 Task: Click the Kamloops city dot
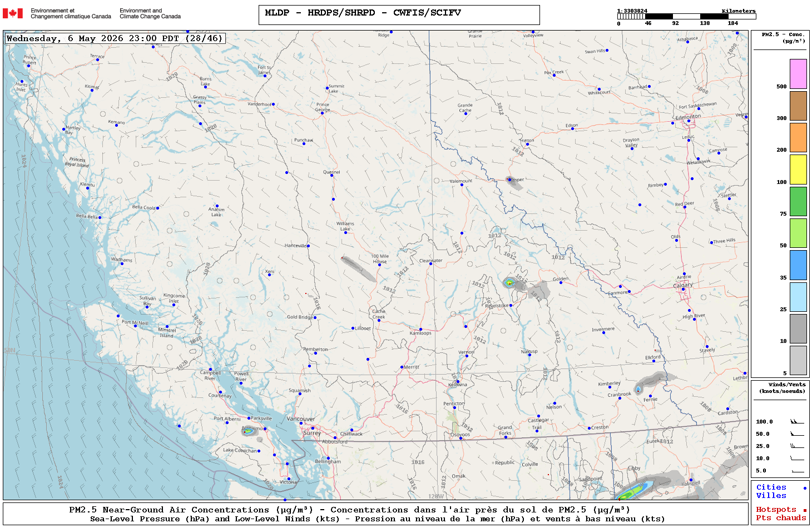click(420, 330)
